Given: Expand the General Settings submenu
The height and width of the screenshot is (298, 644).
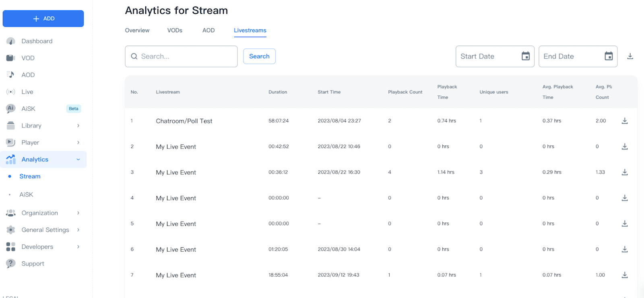Looking at the screenshot, I should (x=78, y=230).
